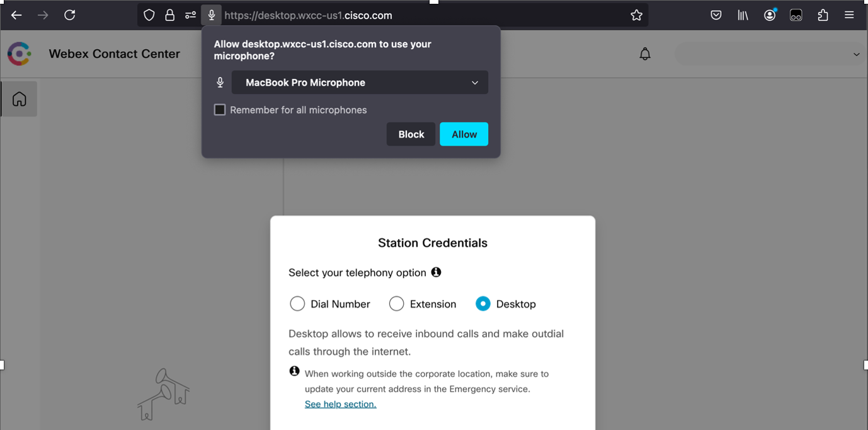The image size is (868, 430).
Task: Select the Desktop radio option
Action: click(483, 304)
